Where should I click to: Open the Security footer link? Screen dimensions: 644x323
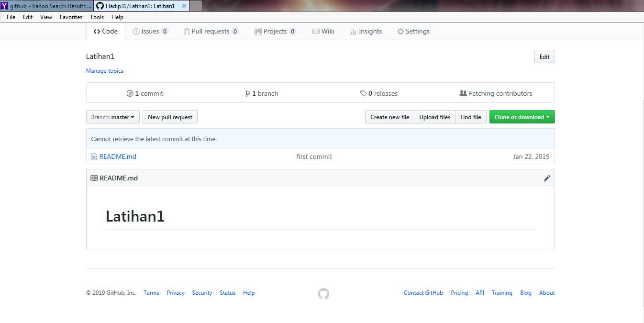click(x=202, y=293)
